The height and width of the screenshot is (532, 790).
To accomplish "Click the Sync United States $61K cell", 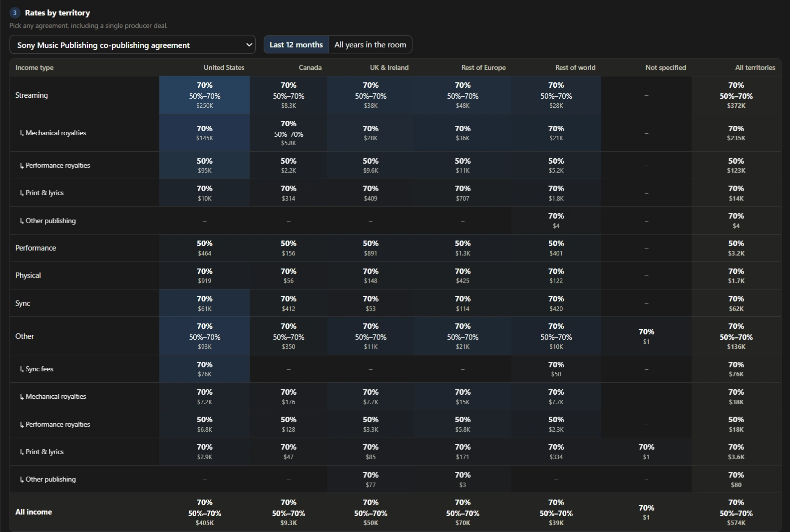I will 205,303.
